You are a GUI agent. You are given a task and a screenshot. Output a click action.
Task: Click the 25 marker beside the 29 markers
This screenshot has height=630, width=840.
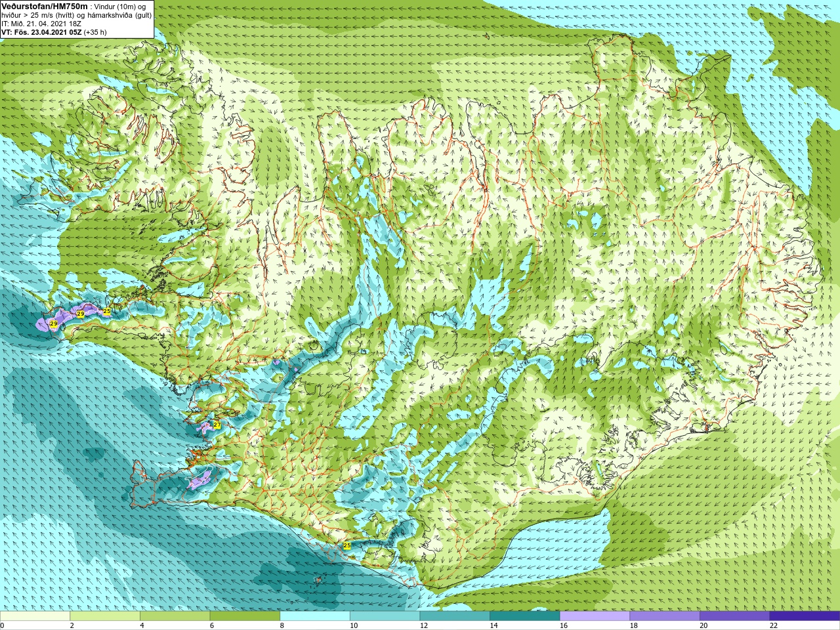pyautogui.click(x=107, y=310)
